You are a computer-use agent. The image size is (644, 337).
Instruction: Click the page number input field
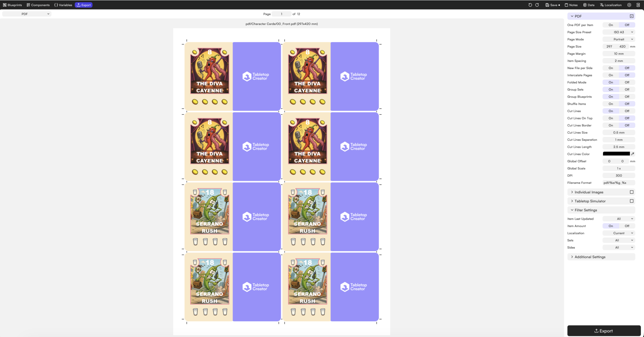coord(281,14)
